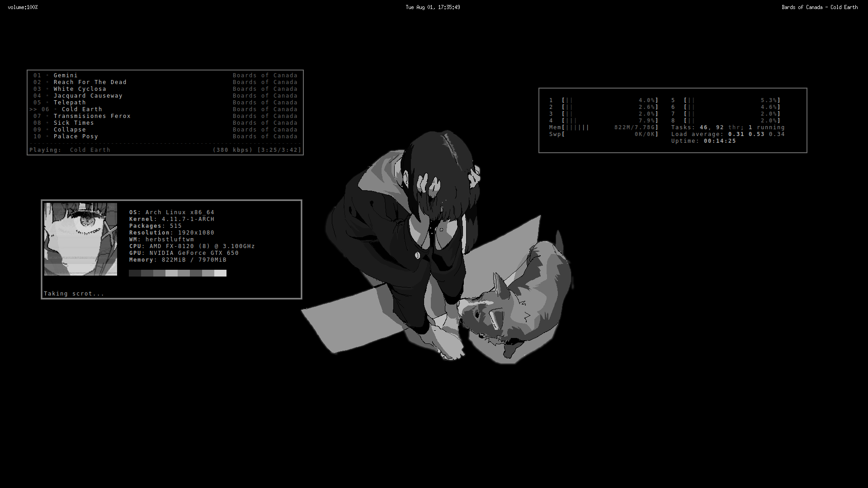
Task: Click the playback time [3:25/3:42]
Action: (279, 150)
